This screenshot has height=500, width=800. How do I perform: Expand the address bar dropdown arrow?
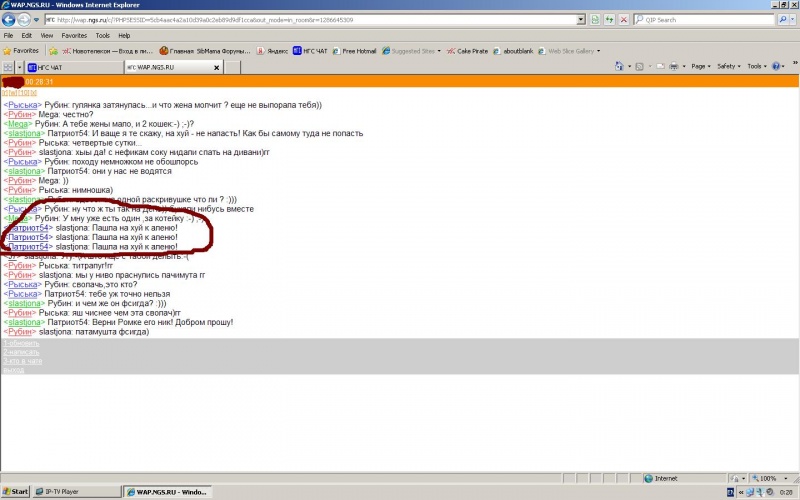(x=581, y=19)
